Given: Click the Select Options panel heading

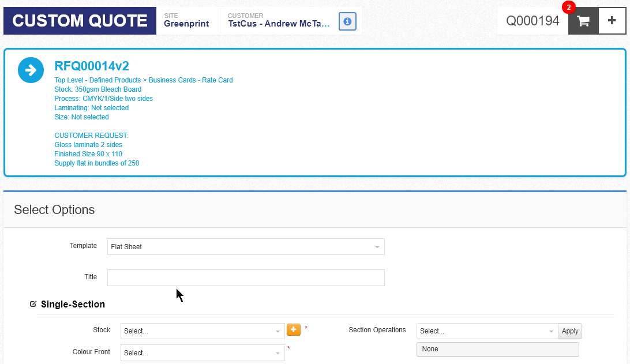Looking at the screenshot, I should coord(54,210).
